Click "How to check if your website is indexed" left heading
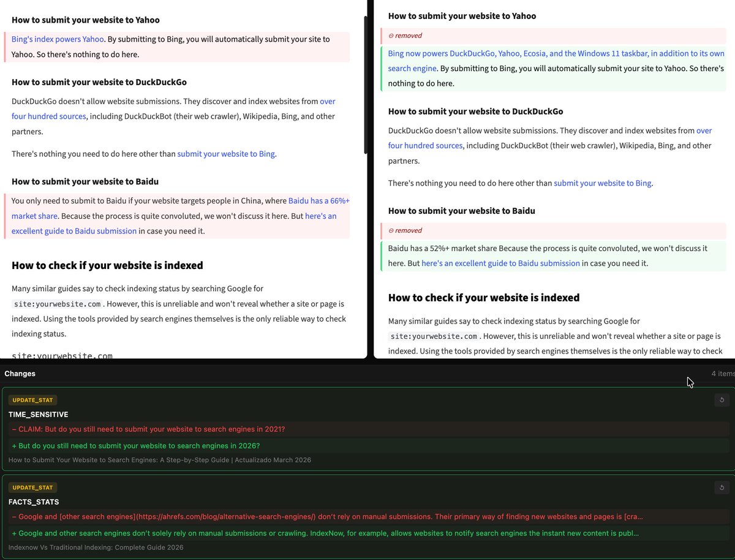Screen dimensions: 735x560 click(x=107, y=266)
